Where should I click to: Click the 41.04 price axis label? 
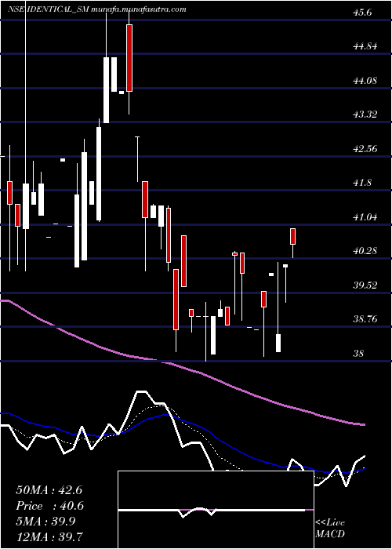tap(364, 217)
